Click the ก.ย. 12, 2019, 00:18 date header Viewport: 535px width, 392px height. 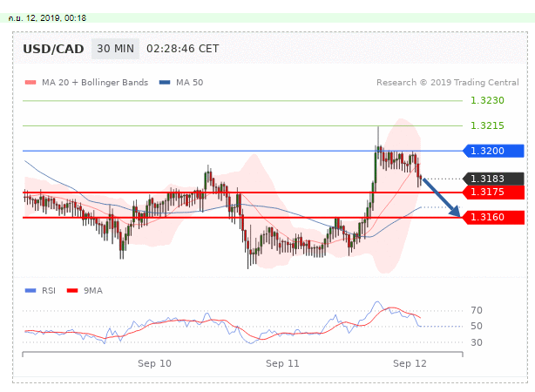pos(47,18)
